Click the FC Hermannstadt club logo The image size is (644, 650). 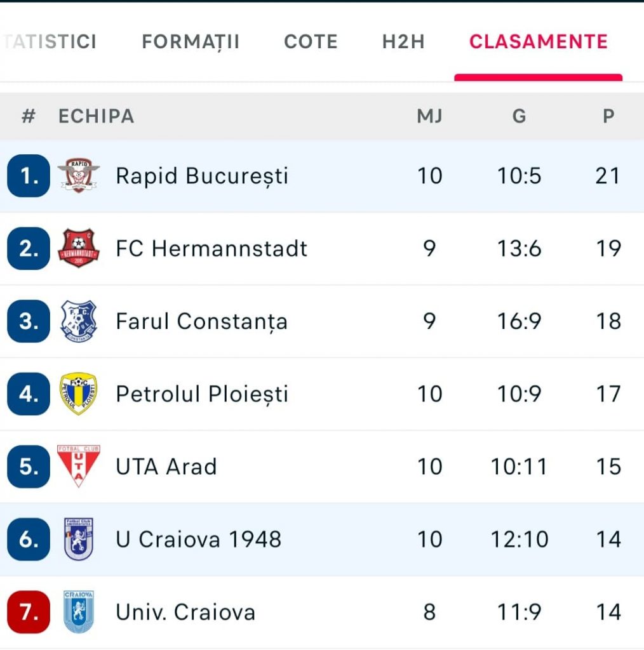pos(79,248)
